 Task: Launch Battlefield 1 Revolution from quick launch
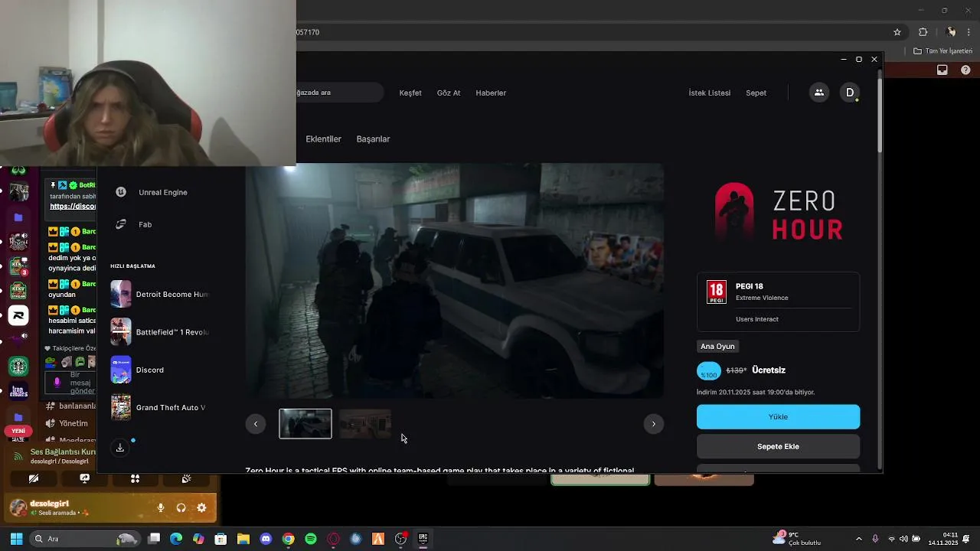160,332
